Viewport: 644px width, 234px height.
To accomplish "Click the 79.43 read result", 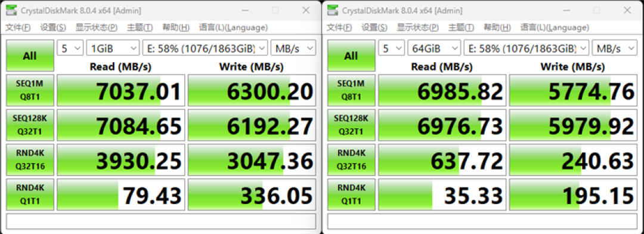I will pos(120,195).
